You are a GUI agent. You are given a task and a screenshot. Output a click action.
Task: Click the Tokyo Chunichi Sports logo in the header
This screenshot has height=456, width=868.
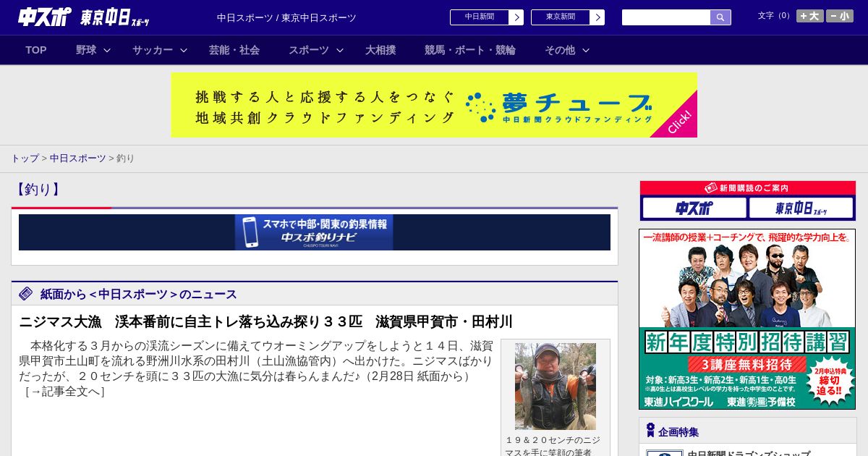coord(115,18)
